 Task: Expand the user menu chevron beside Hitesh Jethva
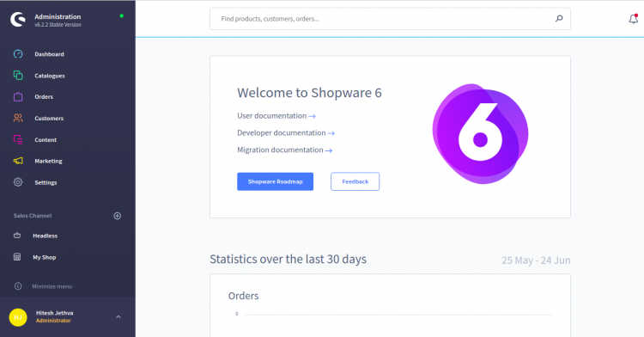click(118, 317)
